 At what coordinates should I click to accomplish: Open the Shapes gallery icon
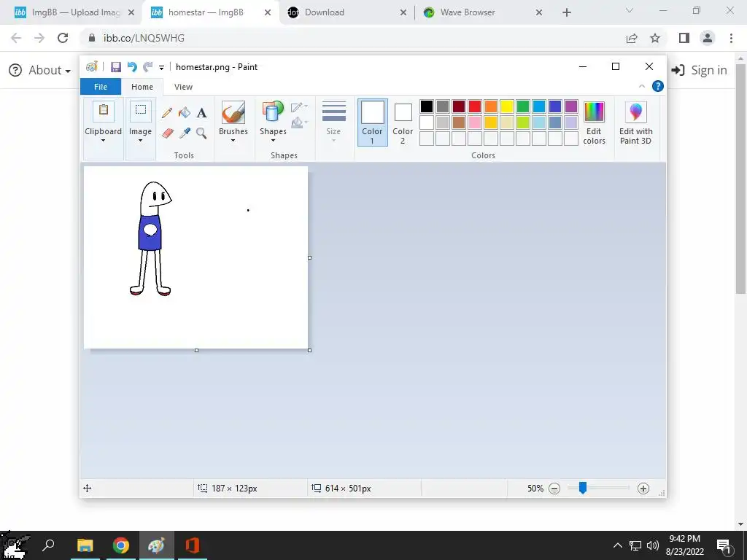click(273, 112)
